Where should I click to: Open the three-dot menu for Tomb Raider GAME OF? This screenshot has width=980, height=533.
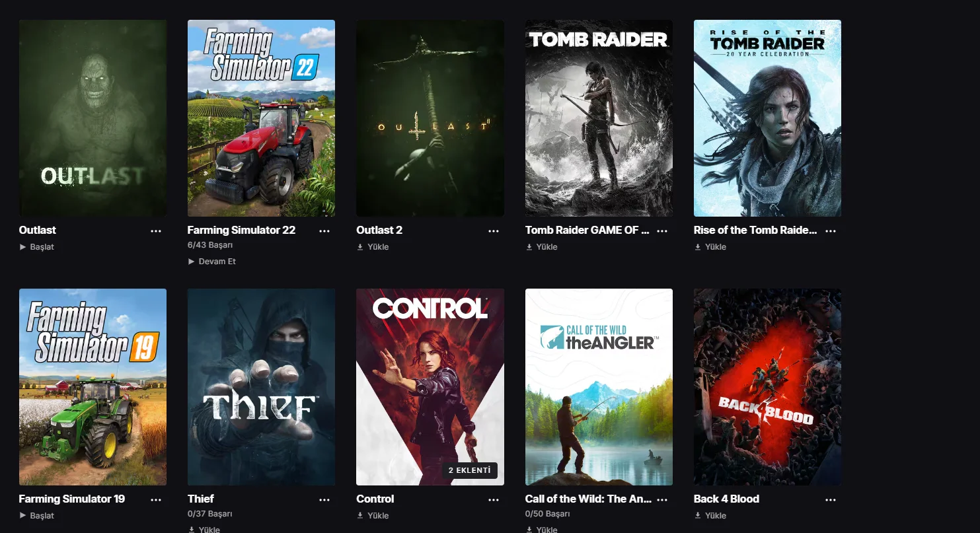pyautogui.click(x=662, y=231)
